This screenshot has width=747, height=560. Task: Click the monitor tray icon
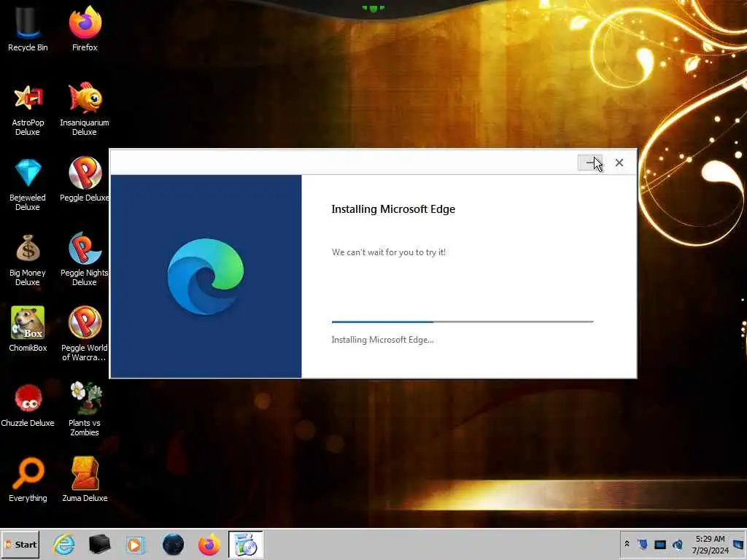pos(659,544)
